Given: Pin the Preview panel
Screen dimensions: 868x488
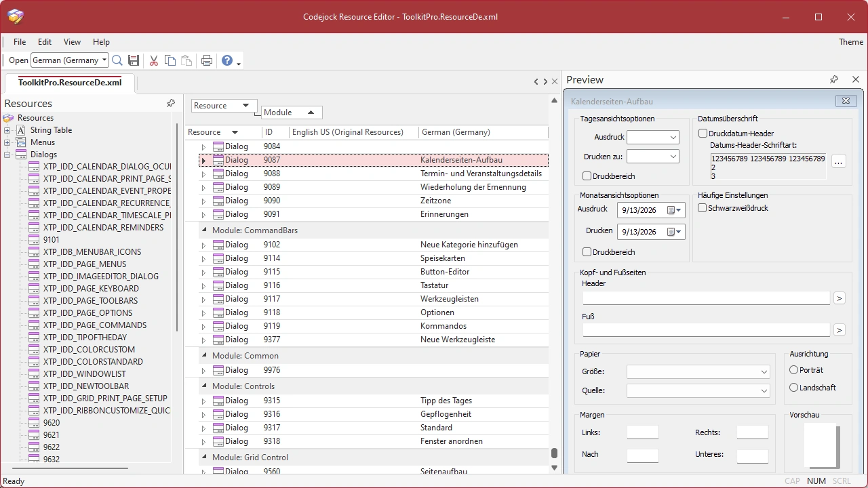Looking at the screenshot, I should (x=834, y=79).
